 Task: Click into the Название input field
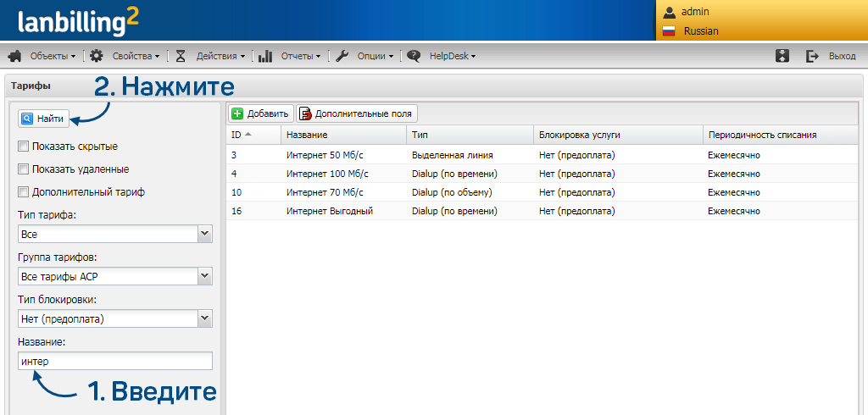[115, 362]
